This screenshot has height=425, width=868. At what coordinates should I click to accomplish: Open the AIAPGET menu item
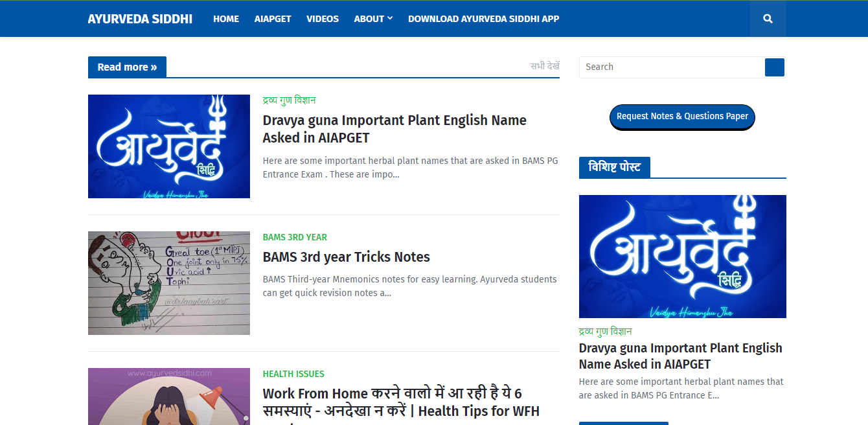coord(273,19)
